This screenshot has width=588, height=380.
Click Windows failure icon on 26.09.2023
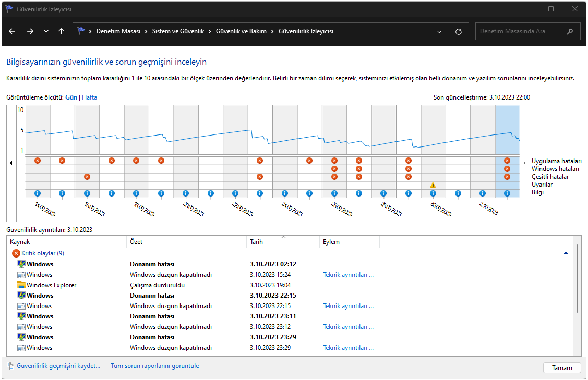334,169
